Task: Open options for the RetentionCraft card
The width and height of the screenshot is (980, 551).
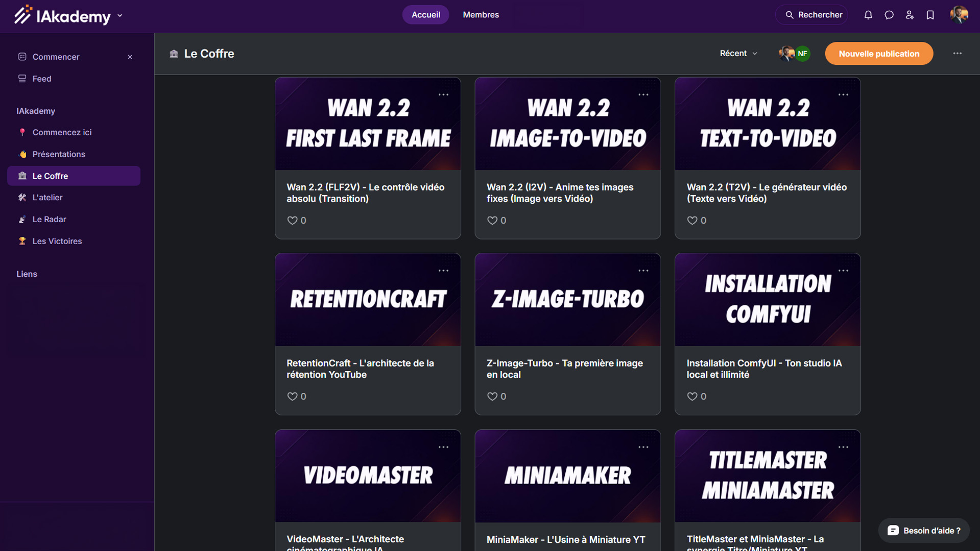Action: pos(443,271)
